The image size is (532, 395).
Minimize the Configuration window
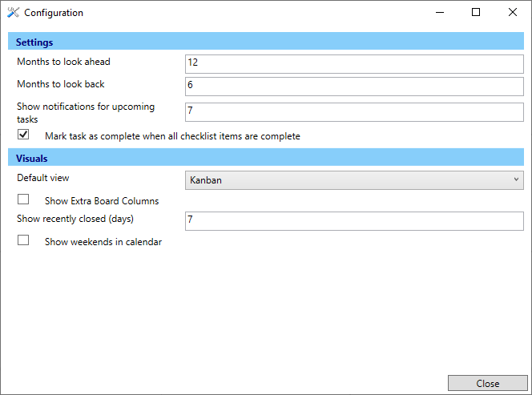click(440, 13)
